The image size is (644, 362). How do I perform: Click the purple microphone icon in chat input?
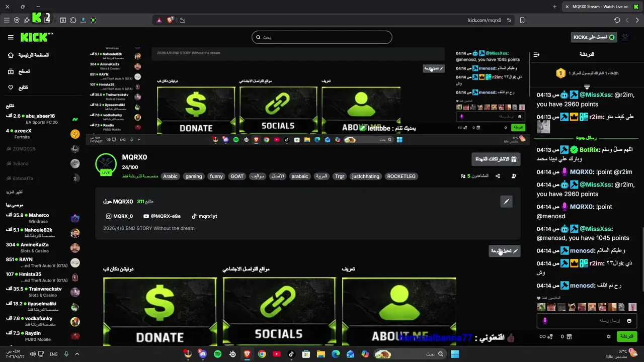[545, 321]
